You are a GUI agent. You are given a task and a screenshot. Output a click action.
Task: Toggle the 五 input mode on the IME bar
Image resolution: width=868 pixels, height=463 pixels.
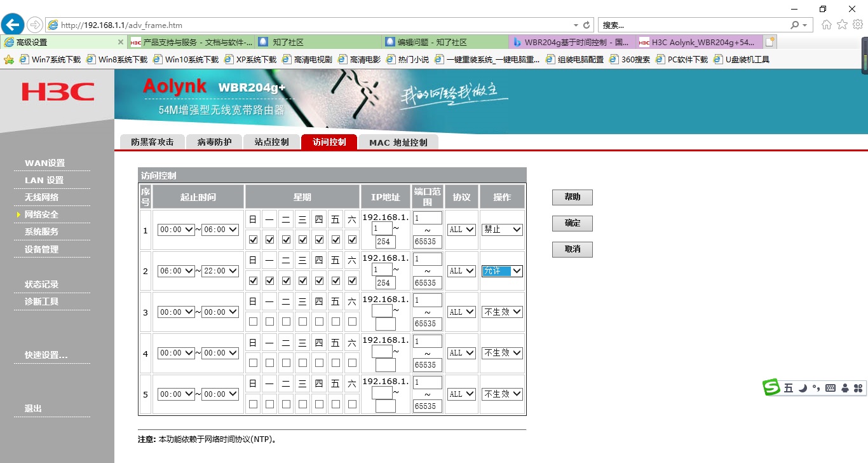point(789,388)
